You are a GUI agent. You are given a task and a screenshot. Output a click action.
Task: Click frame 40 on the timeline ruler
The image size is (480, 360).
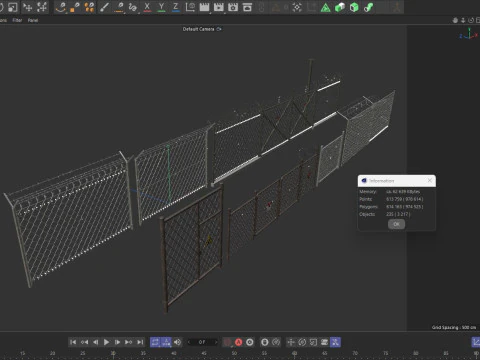pos(174,353)
